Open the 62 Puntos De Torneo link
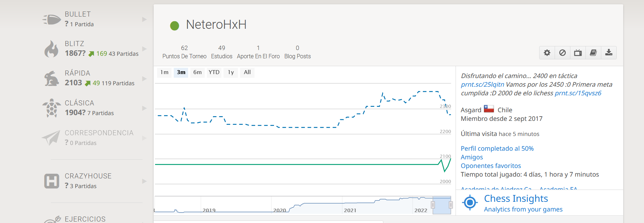Screen dimensions: 644x223 pyautogui.click(x=185, y=52)
